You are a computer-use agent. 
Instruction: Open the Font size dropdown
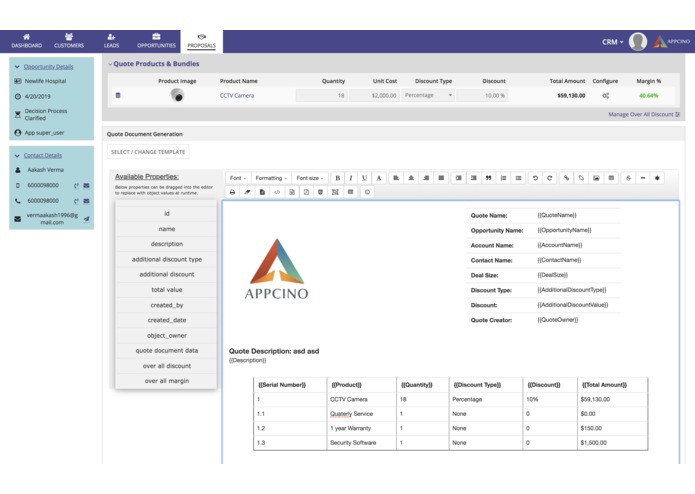tap(310, 178)
